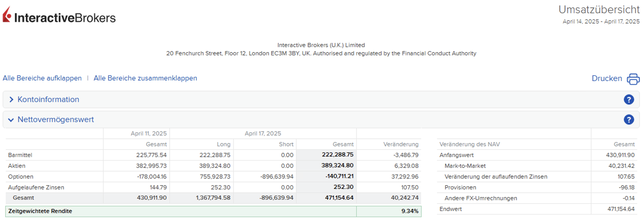Click the Barmittel row label
Screen dimensions: 644x220
pyautogui.click(x=20, y=155)
